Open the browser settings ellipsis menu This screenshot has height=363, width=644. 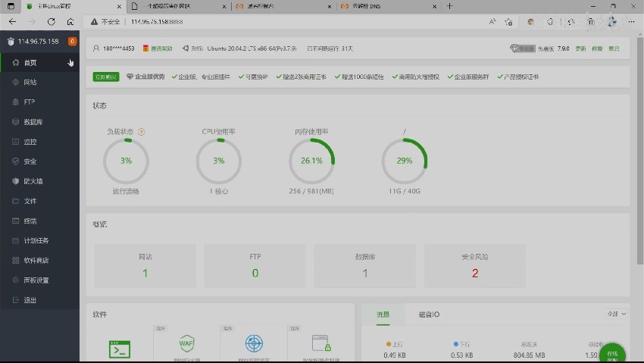[631, 22]
